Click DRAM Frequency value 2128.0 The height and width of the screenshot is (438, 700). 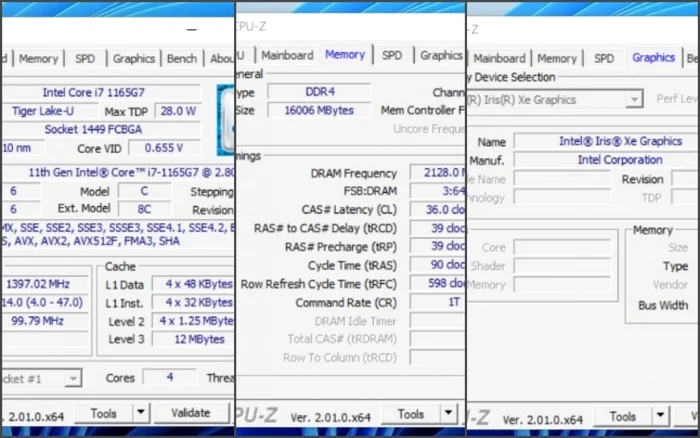pos(438,172)
